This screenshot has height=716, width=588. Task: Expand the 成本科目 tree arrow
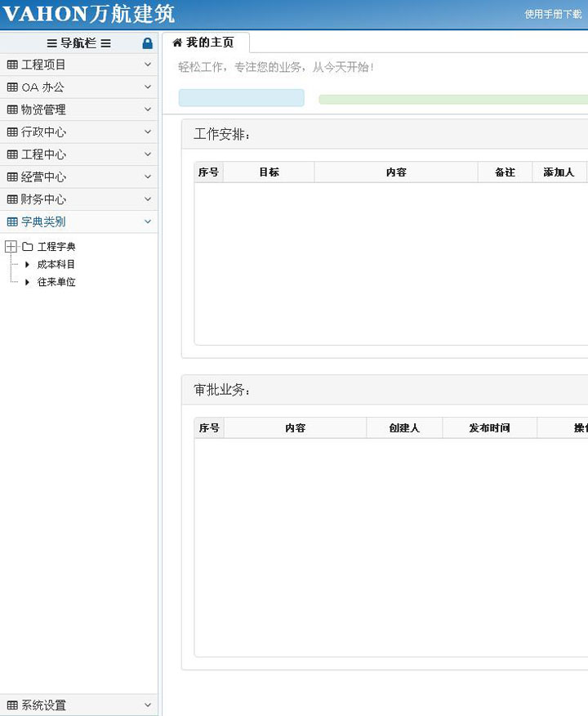[x=27, y=265]
